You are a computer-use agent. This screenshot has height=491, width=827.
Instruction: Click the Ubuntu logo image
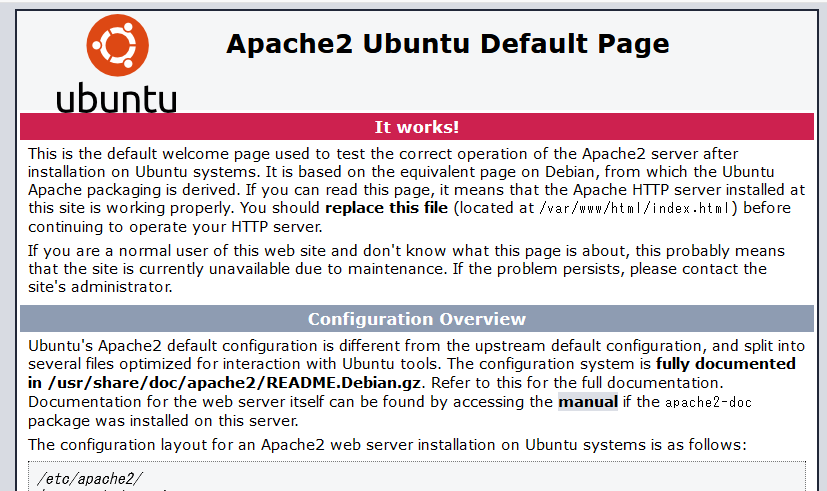[117, 63]
